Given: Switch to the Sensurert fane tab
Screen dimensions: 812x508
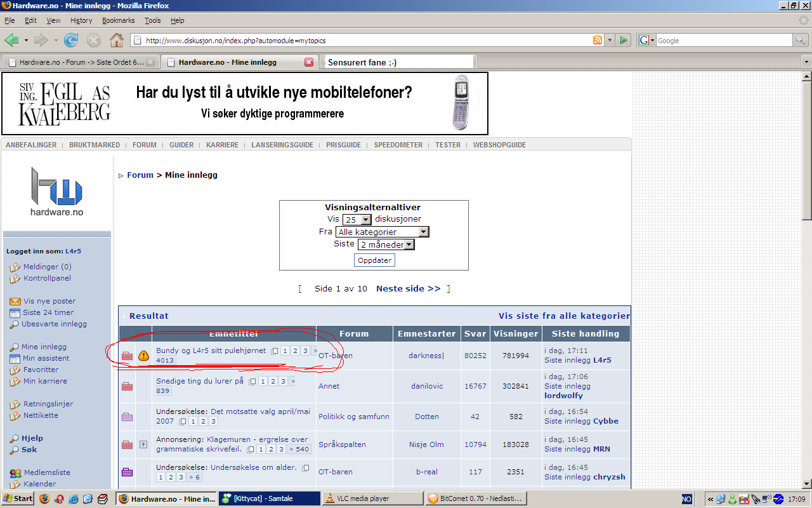Looking at the screenshot, I should pyautogui.click(x=398, y=62).
